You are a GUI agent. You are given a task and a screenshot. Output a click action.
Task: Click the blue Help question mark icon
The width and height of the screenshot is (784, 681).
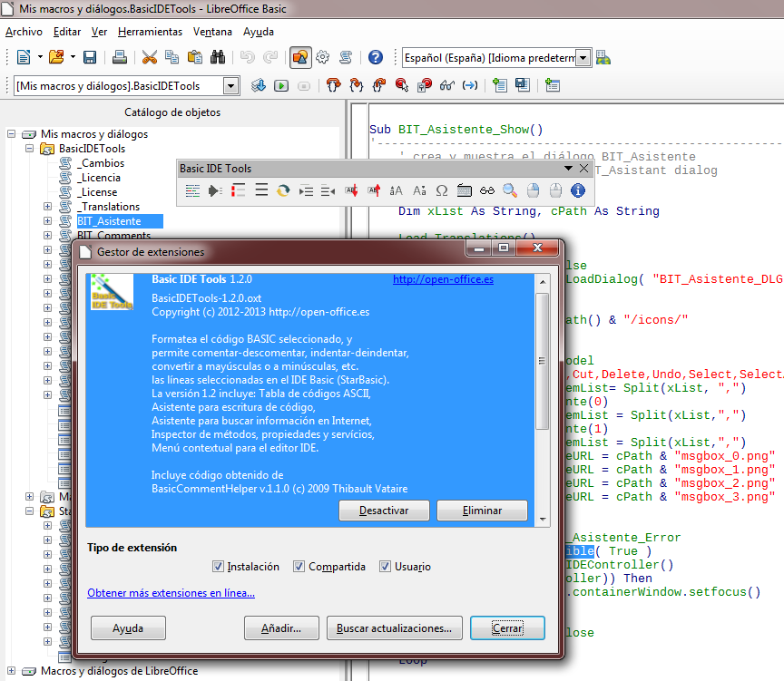click(376, 57)
